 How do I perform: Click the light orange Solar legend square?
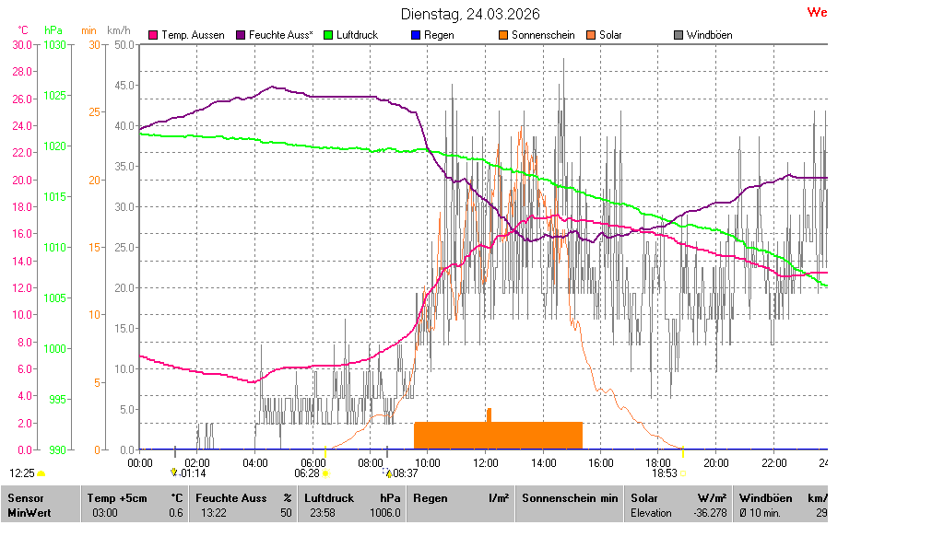click(591, 35)
